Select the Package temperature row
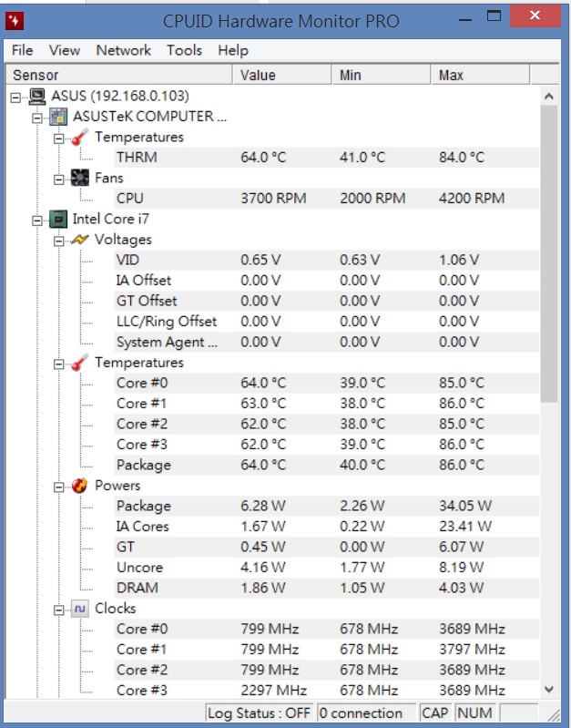This screenshot has width=571, height=728. [327, 466]
